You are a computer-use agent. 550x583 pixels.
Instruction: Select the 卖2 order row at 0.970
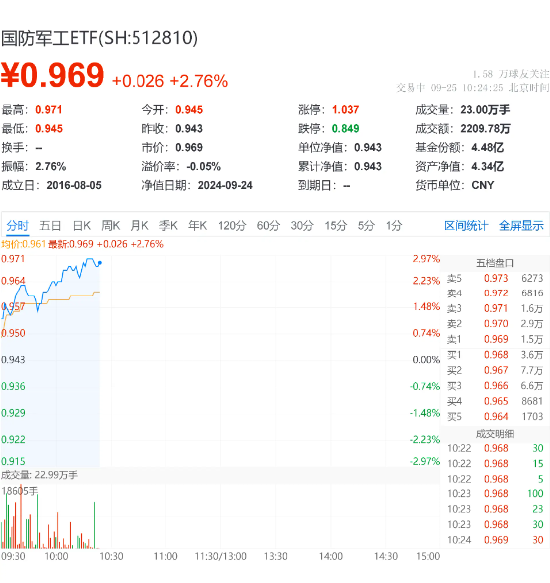tap(495, 324)
